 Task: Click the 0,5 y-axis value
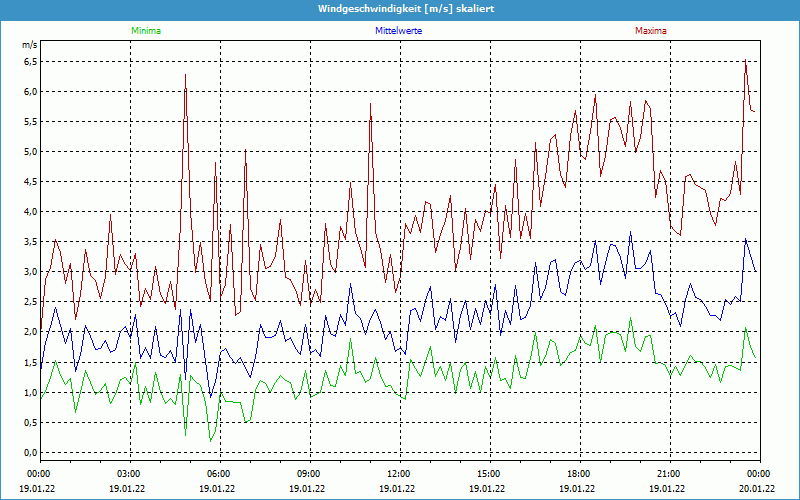coord(30,422)
